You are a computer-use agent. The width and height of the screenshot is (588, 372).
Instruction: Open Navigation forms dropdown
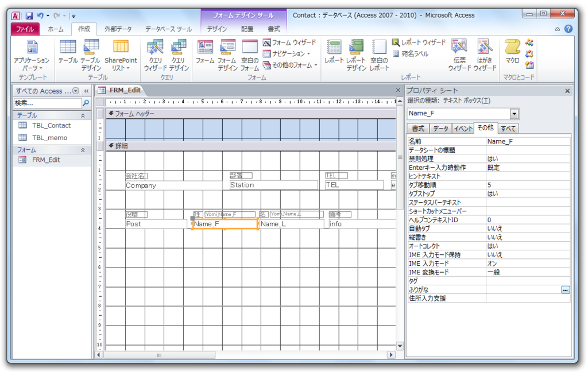pyautogui.click(x=287, y=53)
